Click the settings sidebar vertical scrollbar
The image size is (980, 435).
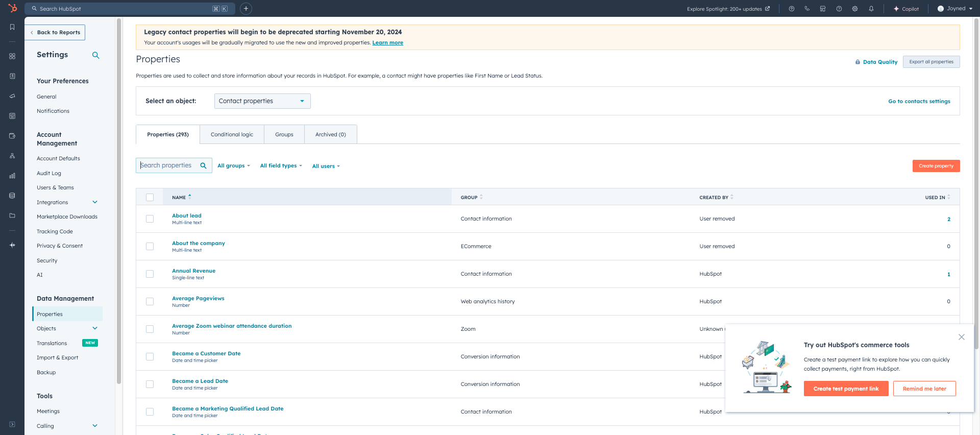tap(119, 202)
